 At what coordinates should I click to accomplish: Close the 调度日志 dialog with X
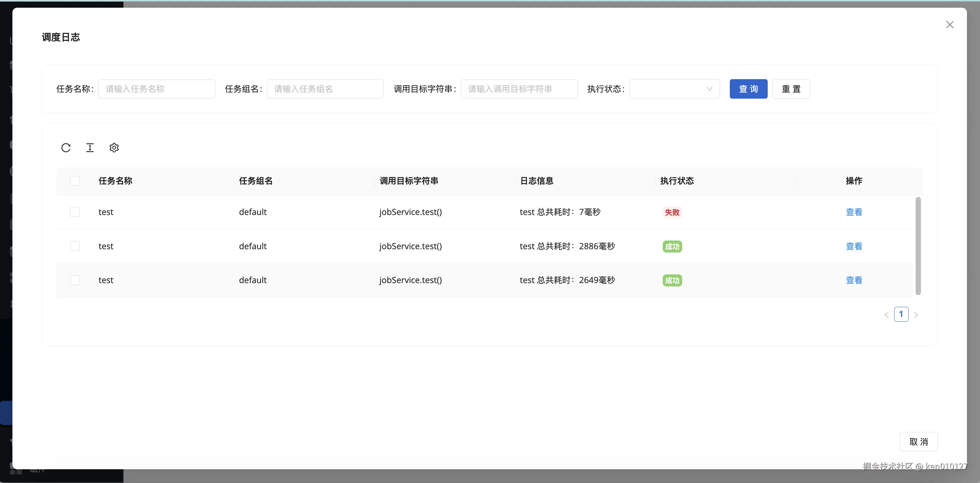point(949,25)
